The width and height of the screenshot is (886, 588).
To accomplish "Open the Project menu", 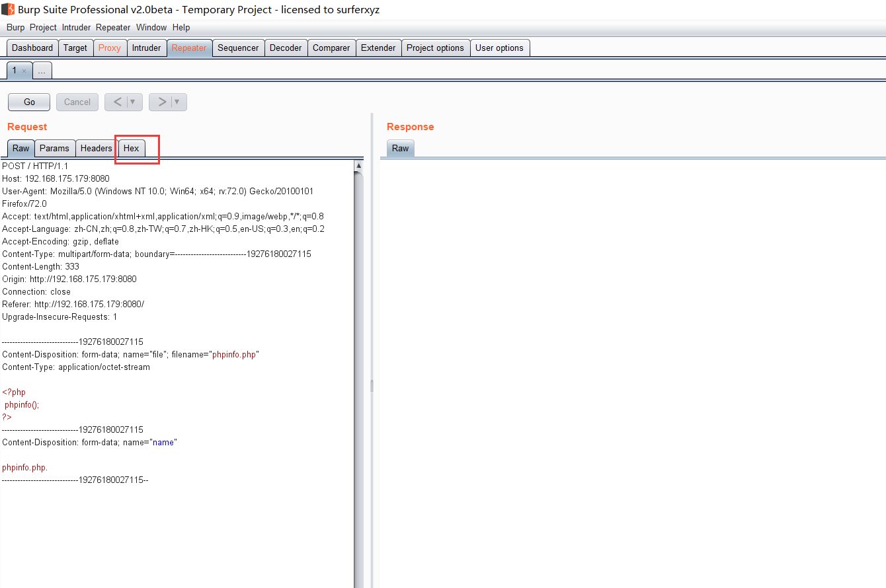I will [x=43, y=28].
